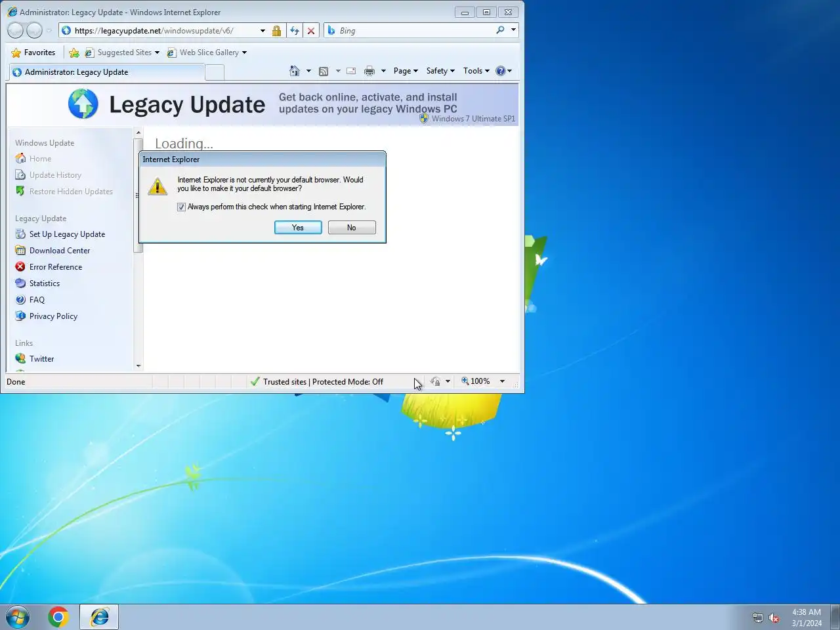Expand the Home button dropdown arrow

pos(308,71)
